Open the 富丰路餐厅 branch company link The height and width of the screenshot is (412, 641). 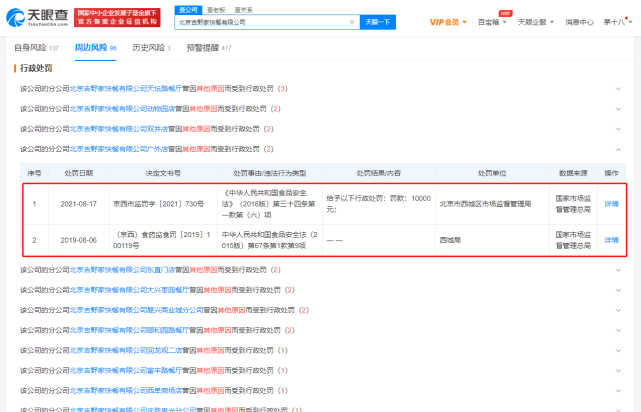coord(126,370)
